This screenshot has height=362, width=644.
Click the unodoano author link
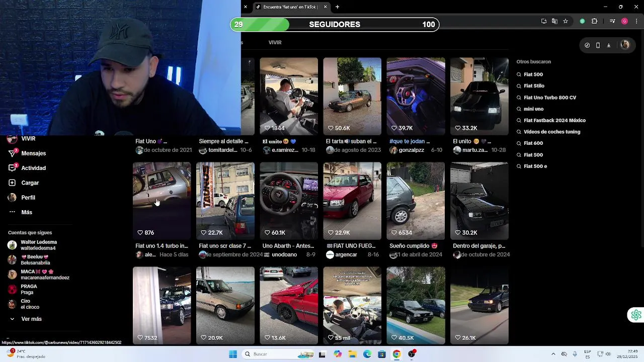284,255
